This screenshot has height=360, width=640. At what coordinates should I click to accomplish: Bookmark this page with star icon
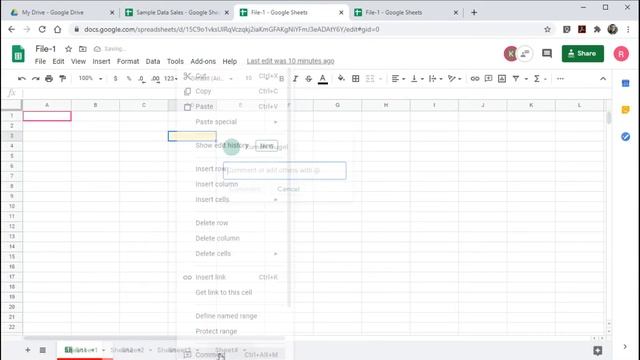coord(547,29)
